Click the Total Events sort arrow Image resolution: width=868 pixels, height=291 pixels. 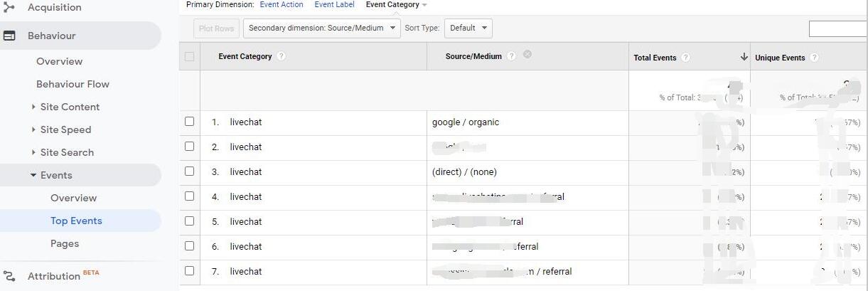(744, 57)
